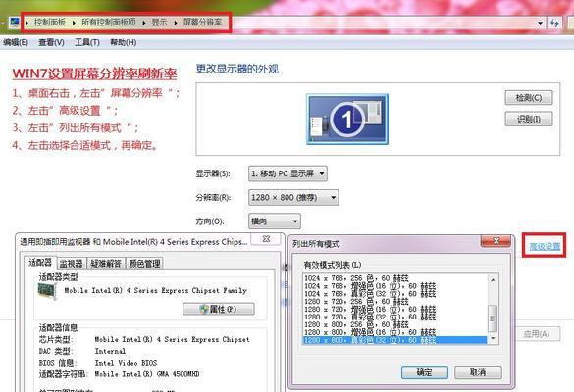Expand the 方向 orientation dropdown

pyautogui.click(x=275, y=221)
